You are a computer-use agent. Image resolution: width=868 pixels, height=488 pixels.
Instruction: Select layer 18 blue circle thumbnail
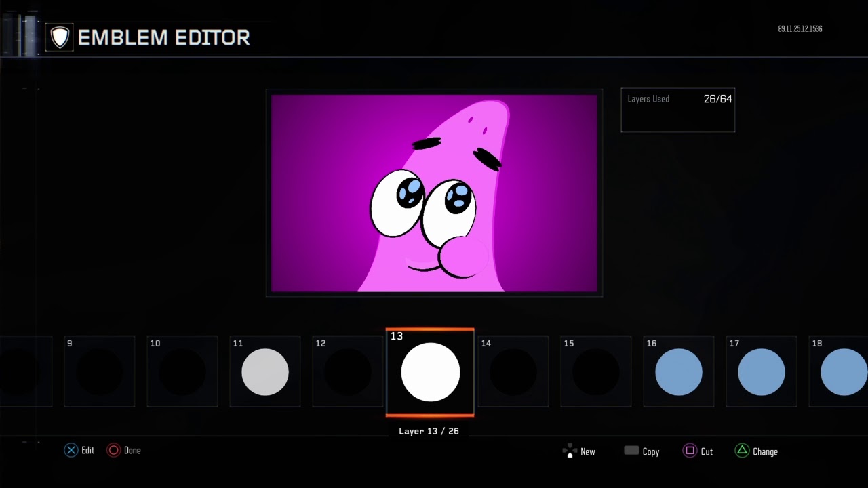[x=839, y=371]
